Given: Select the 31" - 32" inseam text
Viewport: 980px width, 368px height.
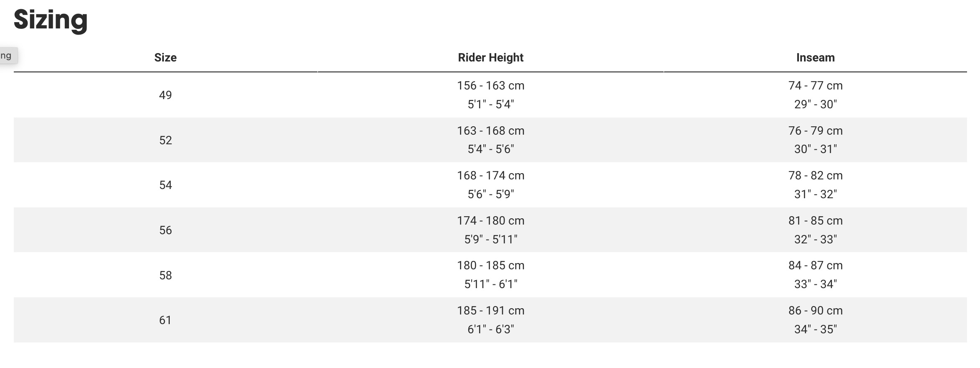Looking at the screenshot, I should coord(815,194).
